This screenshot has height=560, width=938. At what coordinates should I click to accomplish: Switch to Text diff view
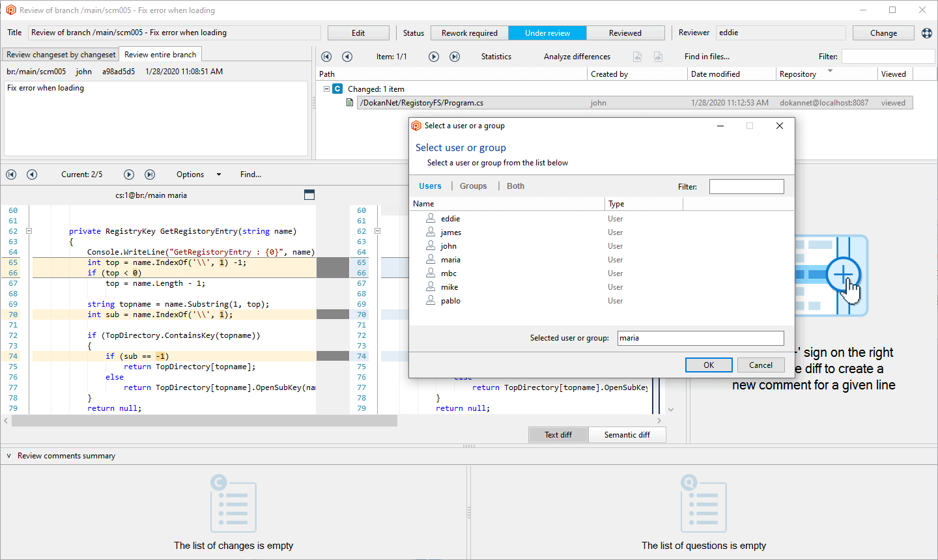tap(558, 435)
